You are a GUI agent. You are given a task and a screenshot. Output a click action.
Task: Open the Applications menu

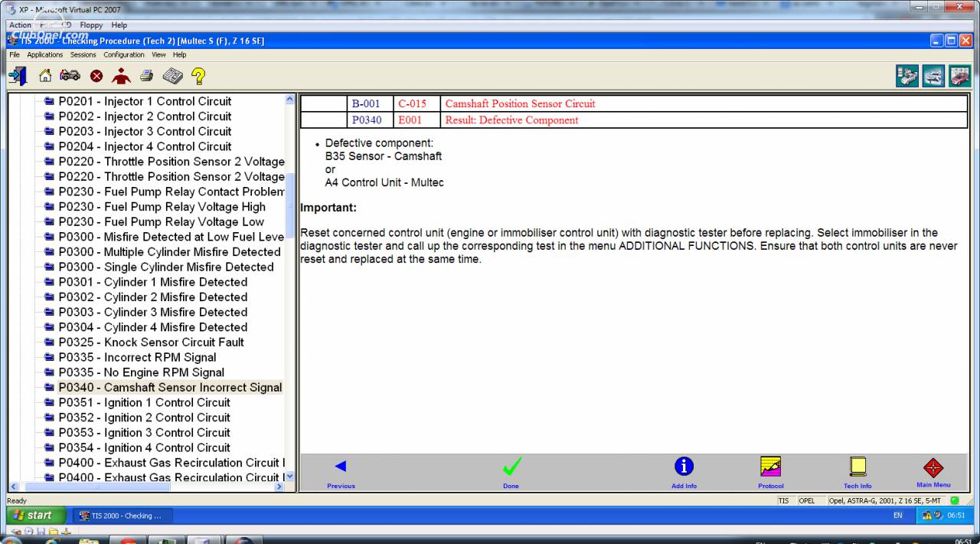(45, 54)
